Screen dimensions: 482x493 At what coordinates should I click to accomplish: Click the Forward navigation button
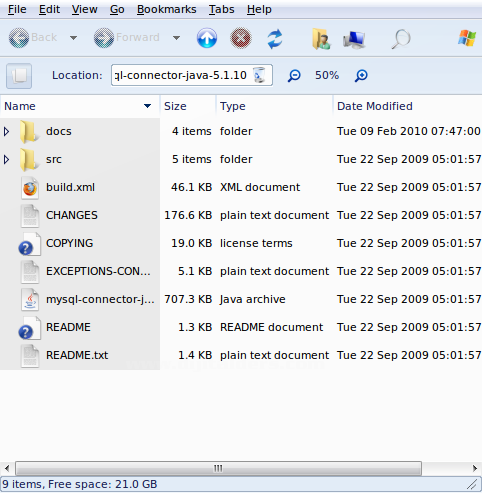click(126, 38)
